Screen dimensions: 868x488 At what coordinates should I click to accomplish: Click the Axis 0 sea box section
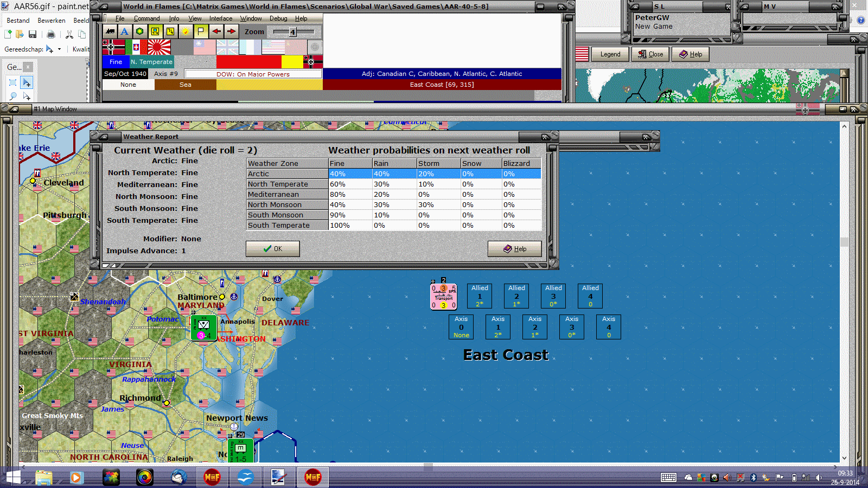pyautogui.click(x=461, y=327)
